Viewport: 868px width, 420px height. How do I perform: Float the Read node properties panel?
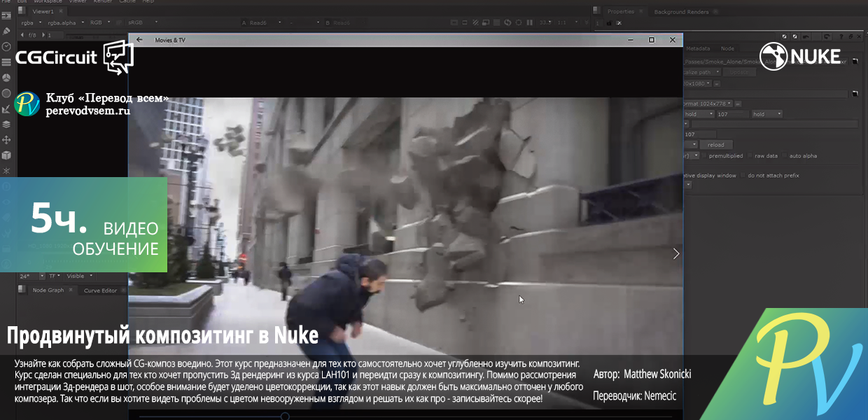[850, 36]
